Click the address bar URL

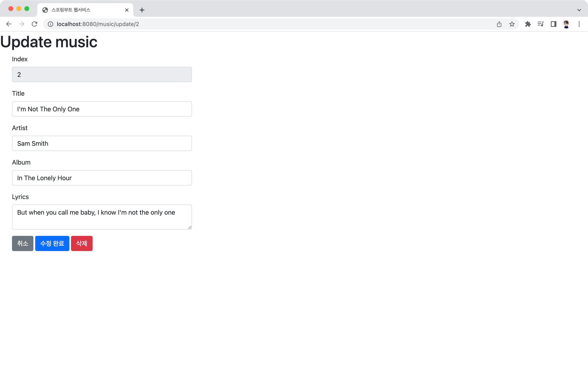[98, 24]
